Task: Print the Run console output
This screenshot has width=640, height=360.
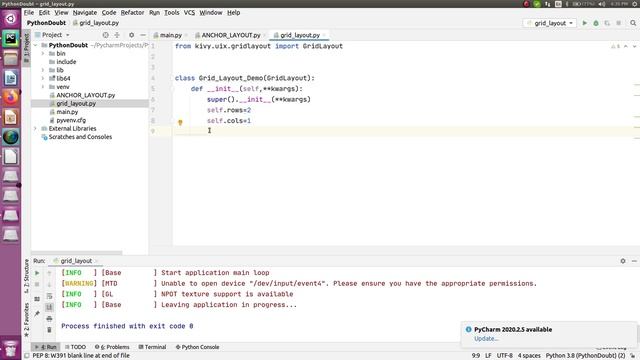Action: 49,318
